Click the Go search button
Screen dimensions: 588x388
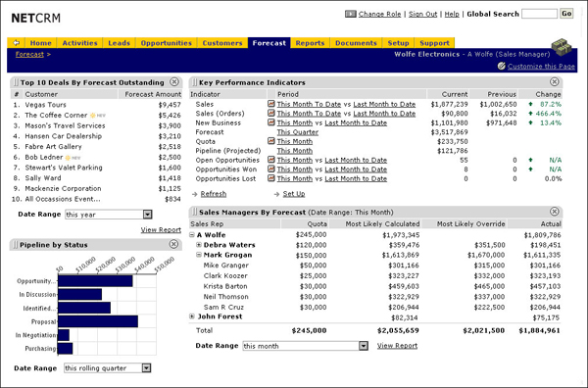(566, 14)
